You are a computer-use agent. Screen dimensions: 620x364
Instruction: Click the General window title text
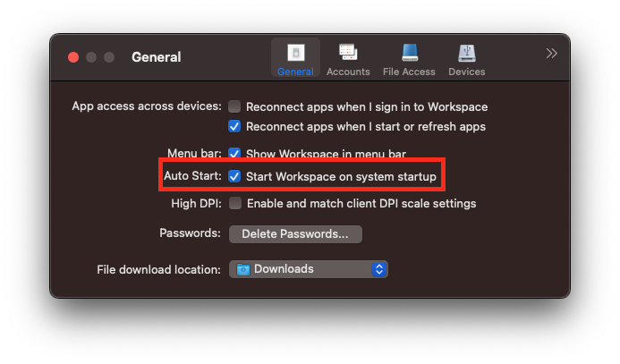click(156, 57)
